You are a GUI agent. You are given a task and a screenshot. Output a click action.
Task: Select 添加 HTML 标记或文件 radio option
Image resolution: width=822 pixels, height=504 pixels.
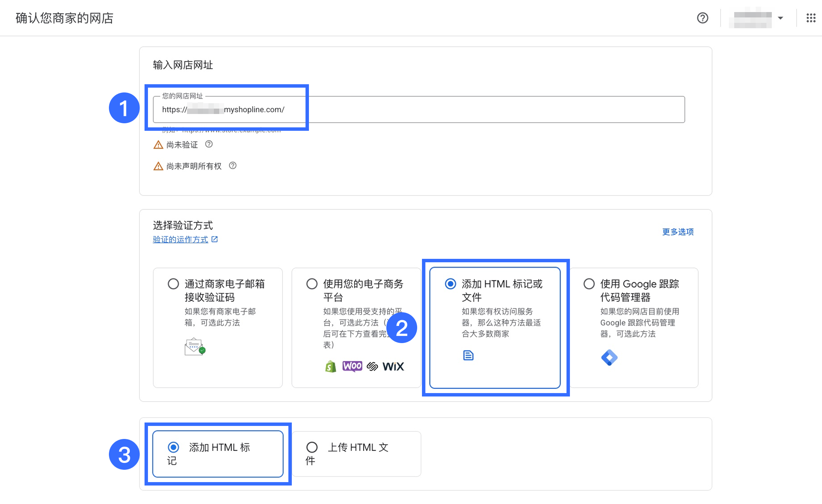click(450, 284)
